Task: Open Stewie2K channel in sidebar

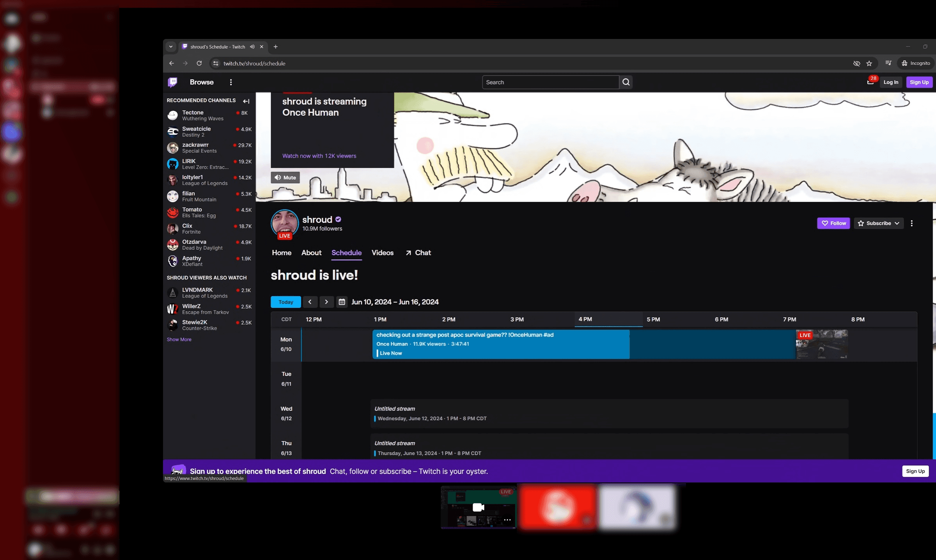Action: point(209,325)
